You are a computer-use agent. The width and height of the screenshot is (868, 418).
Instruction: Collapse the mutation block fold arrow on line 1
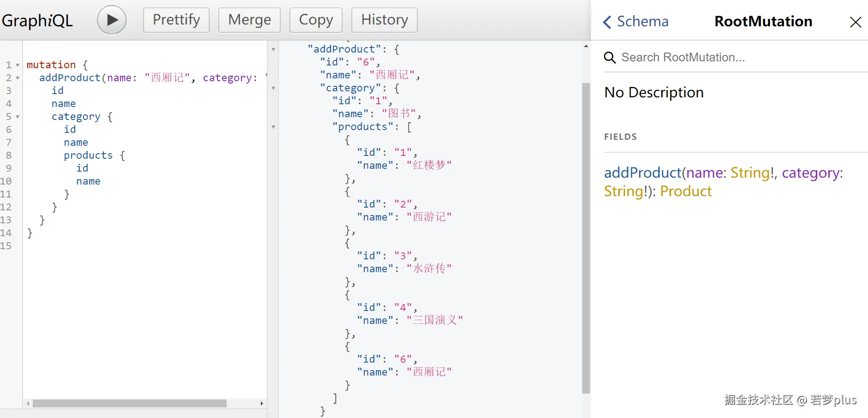17,65
